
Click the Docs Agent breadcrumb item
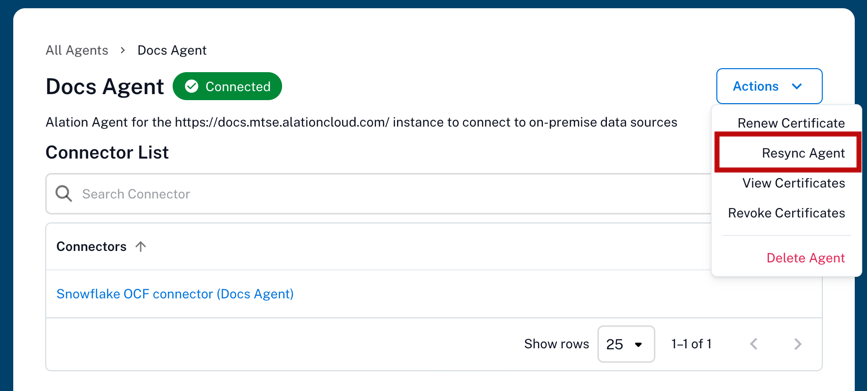(172, 50)
